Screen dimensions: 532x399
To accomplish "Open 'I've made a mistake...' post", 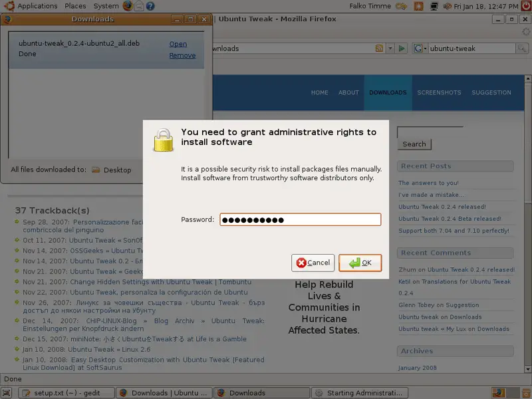I will point(432,195).
